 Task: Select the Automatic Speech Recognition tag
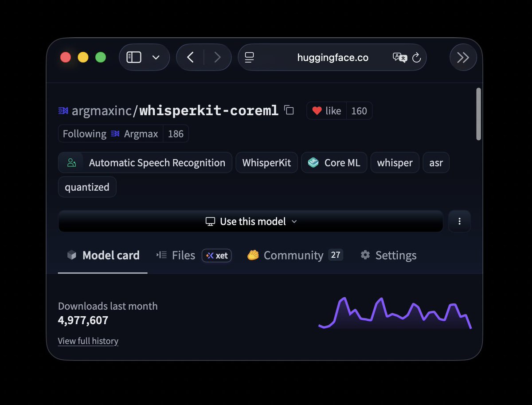(145, 162)
